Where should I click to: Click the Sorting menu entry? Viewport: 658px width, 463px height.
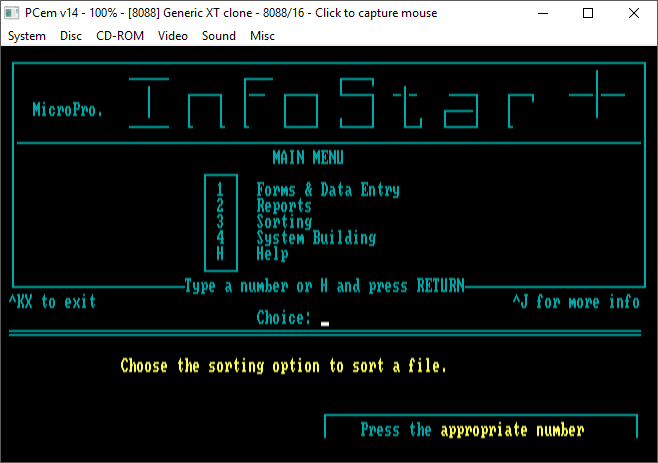284,222
